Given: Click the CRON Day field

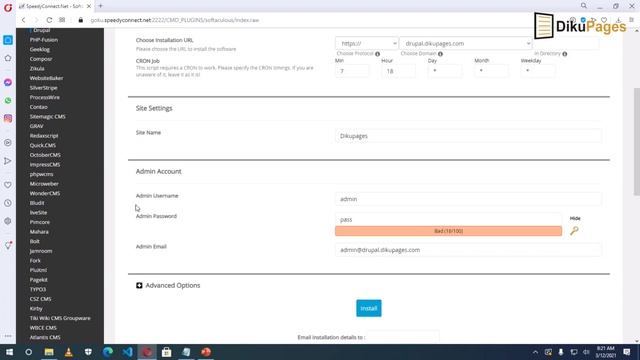Looking at the screenshot, I should (445, 71).
